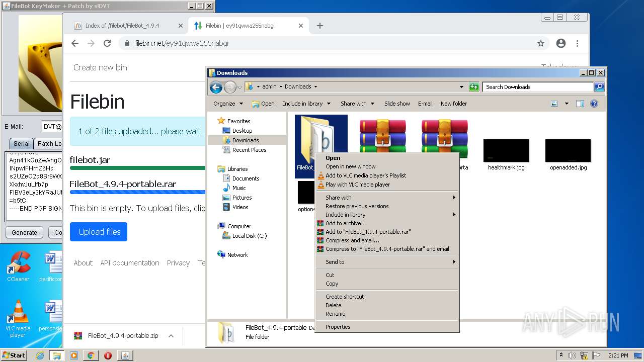Choose Open in context menu
The image size is (644, 362).
[387, 158]
